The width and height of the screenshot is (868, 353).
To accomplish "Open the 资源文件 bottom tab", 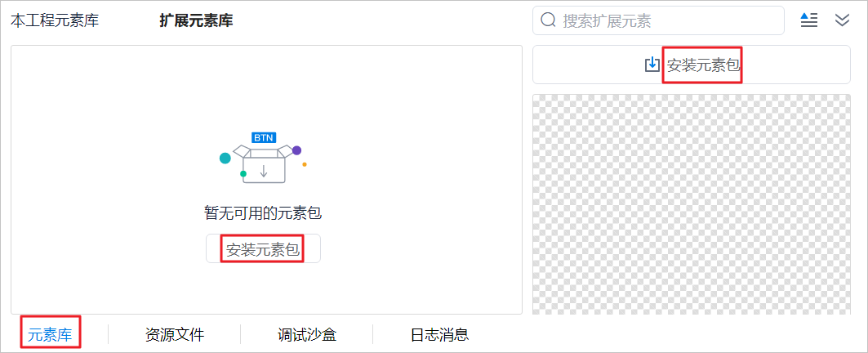I will 175,335.
